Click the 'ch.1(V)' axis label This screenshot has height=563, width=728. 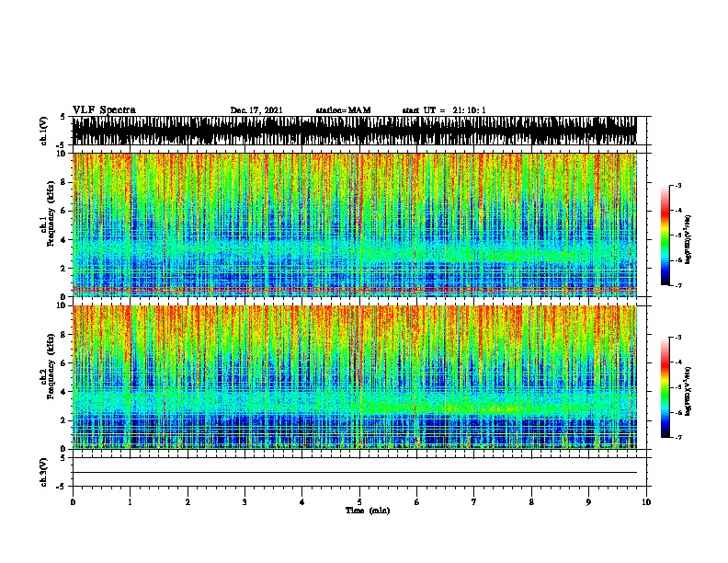[44, 131]
